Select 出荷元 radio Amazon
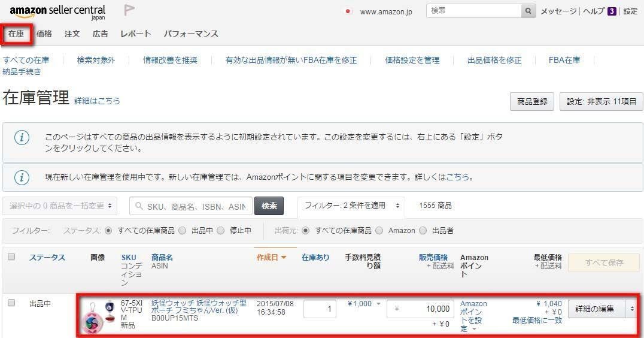The height and width of the screenshot is (338, 644). 379,231
